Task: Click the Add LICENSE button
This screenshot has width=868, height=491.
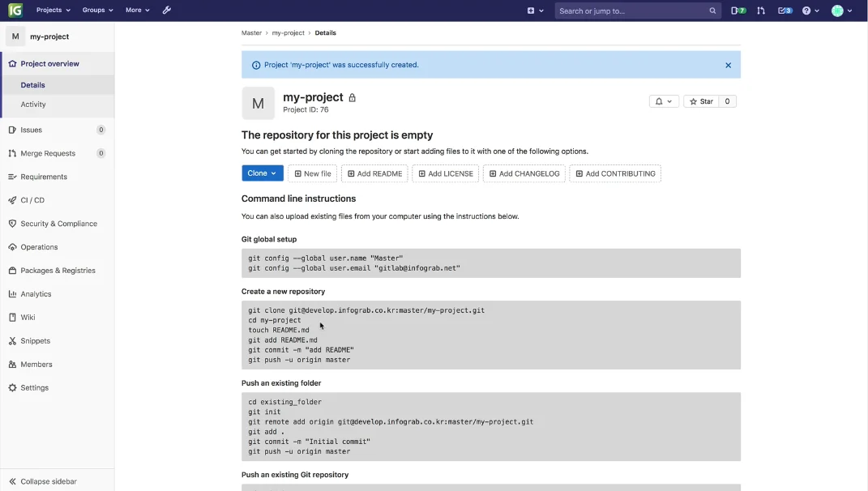Action: pyautogui.click(x=445, y=173)
